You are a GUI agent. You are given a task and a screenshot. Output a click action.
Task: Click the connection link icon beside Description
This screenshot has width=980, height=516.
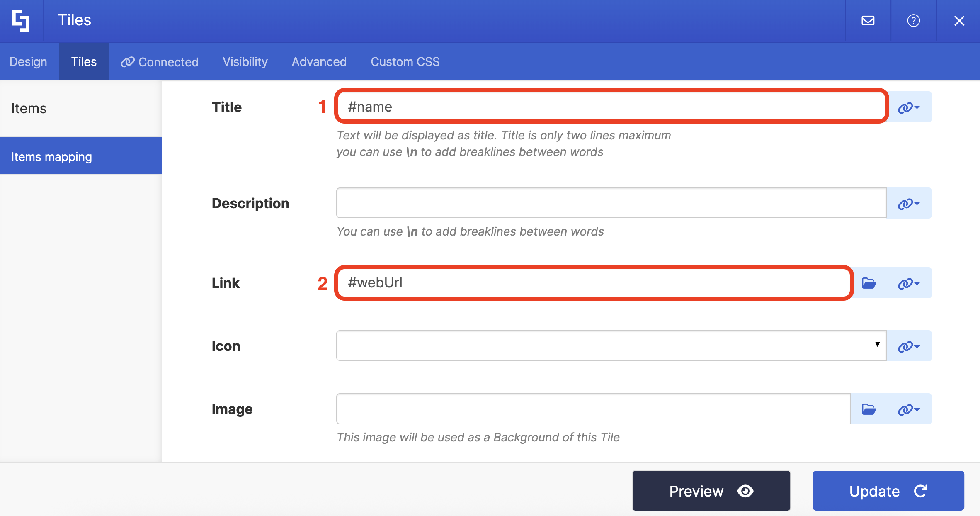(909, 204)
